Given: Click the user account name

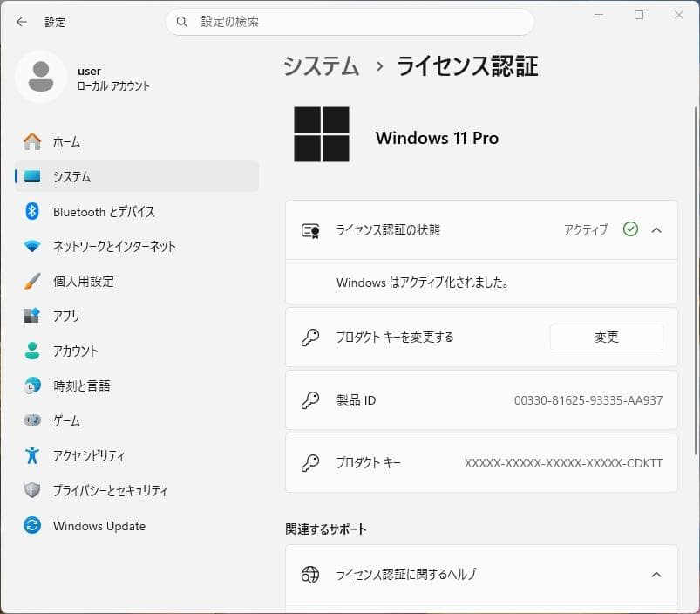Looking at the screenshot, I should tap(89, 71).
